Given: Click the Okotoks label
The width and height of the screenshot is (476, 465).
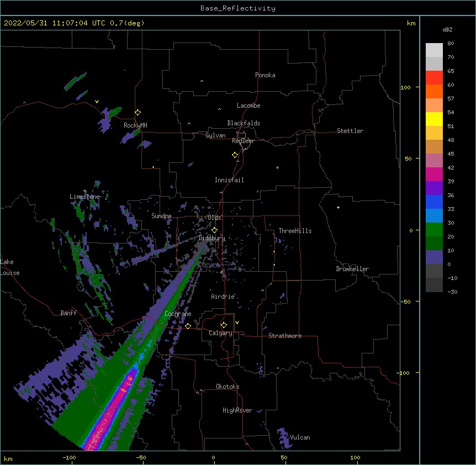Looking at the screenshot, I should pyautogui.click(x=228, y=387).
